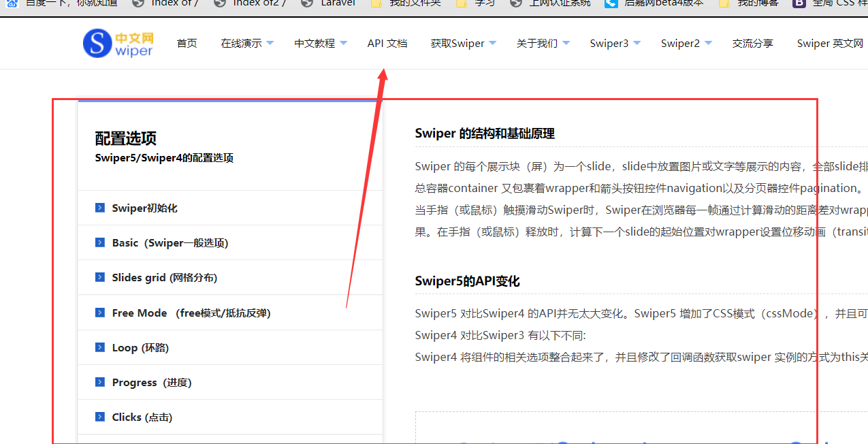Open the 我的博客 bookmark folder

749,3
